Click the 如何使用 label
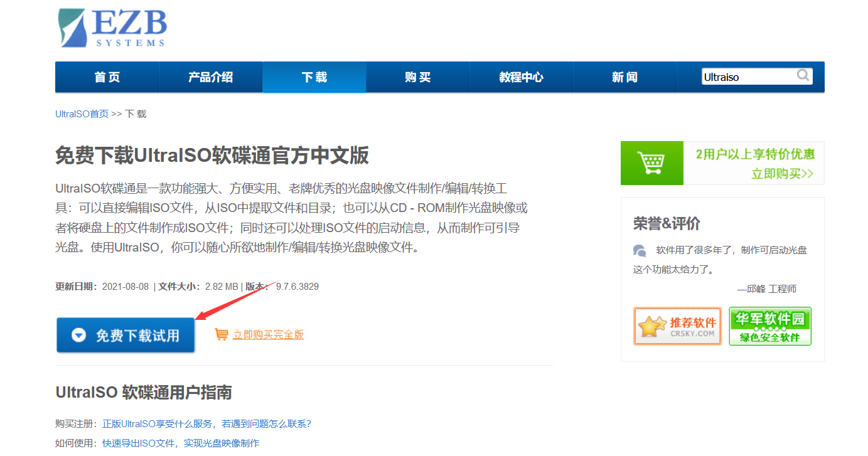Viewport: 868px width, 456px height. [x=77, y=443]
